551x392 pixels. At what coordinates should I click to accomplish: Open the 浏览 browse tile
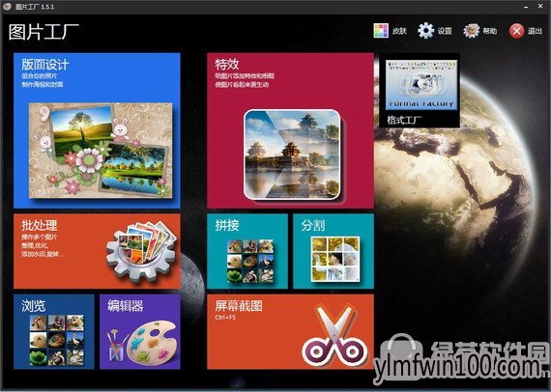(54, 331)
